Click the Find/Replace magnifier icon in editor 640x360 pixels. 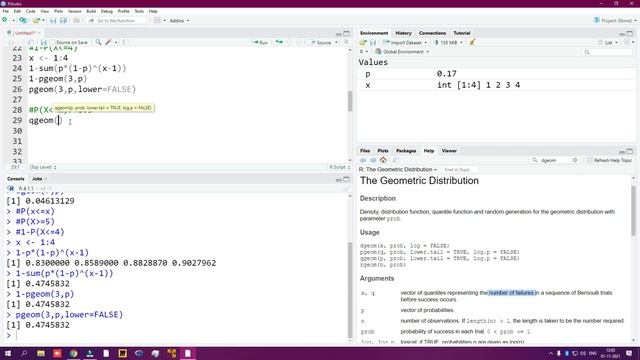(x=98, y=42)
